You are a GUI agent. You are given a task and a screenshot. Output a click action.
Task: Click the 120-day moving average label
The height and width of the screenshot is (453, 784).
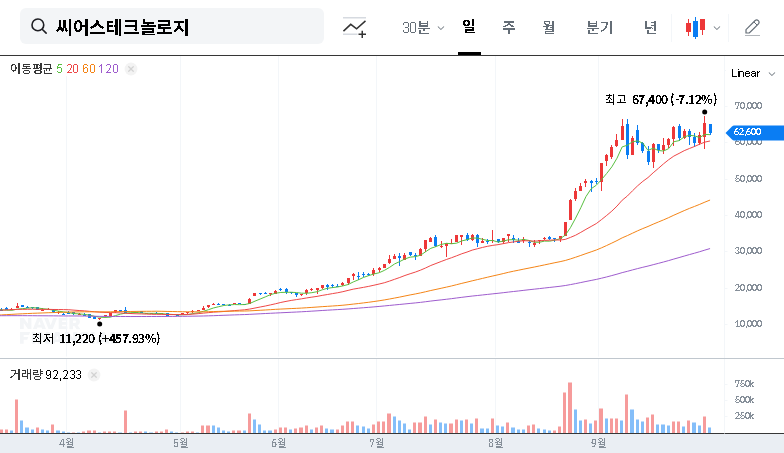point(108,69)
